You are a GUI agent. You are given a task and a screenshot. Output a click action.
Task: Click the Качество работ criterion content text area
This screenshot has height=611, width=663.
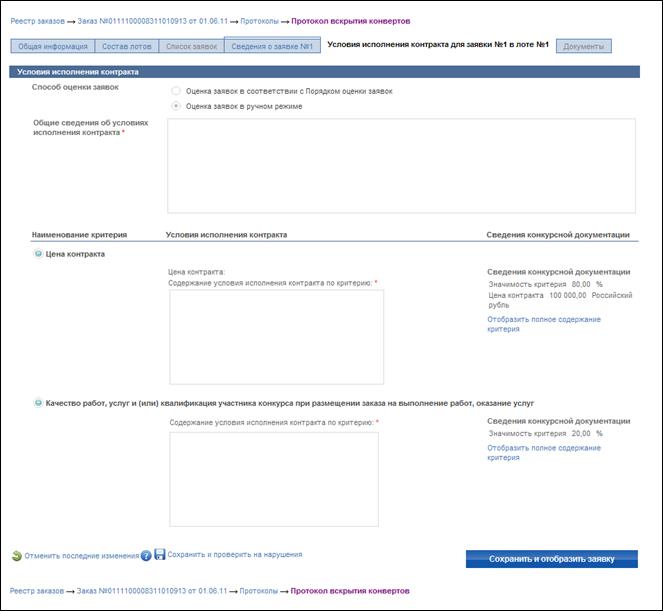pos(274,479)
